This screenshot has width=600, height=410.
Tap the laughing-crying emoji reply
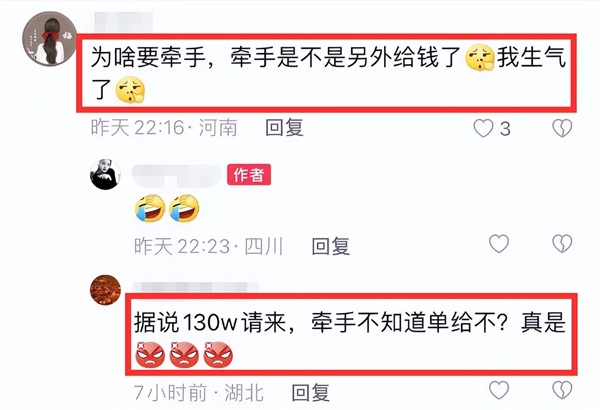point(168,208)
